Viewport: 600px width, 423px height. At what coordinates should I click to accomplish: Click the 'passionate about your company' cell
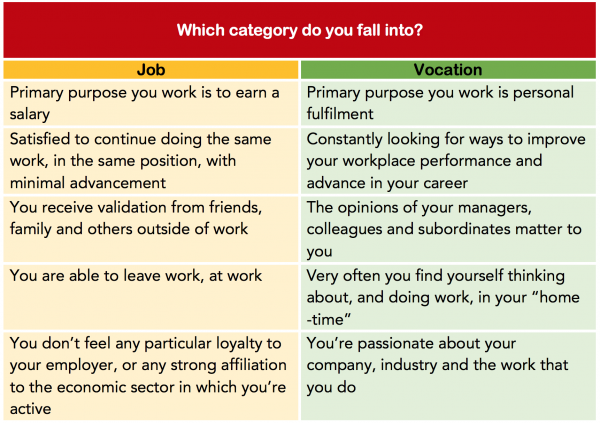click(448, 370)
